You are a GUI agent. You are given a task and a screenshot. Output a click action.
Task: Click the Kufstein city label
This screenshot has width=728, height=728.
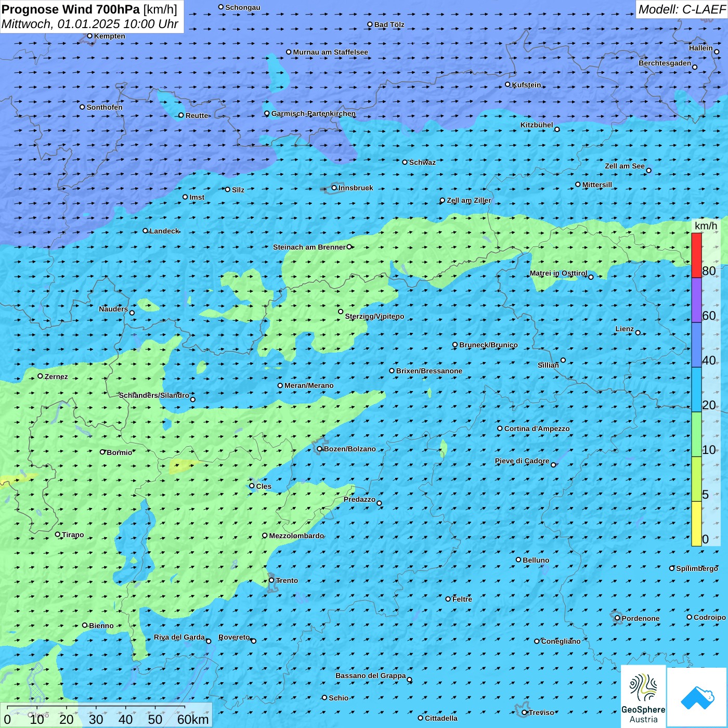pyautogui.click(x=526, y=85)
